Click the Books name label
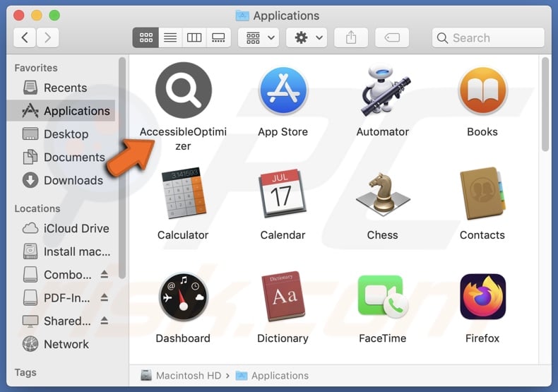The height and width of the screenshot is (392, 558). (x=482, y=131)
